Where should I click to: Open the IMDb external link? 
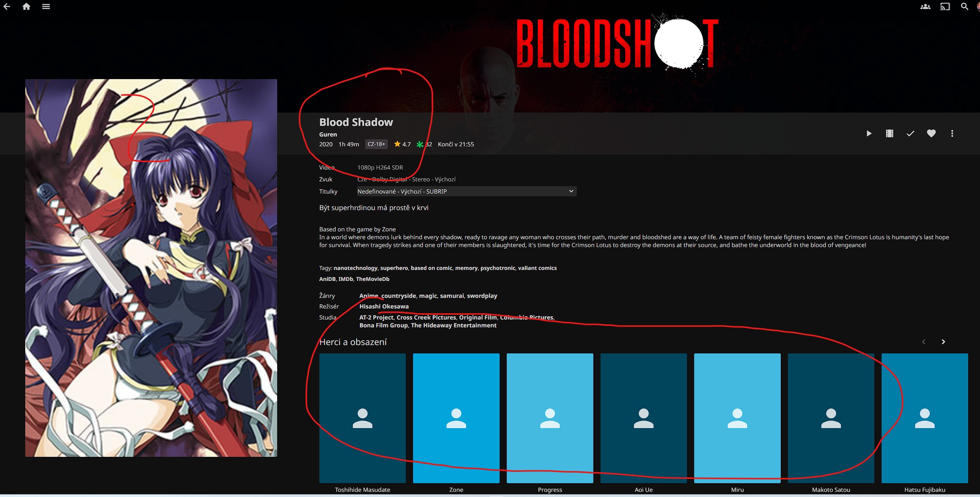point(345,279)
